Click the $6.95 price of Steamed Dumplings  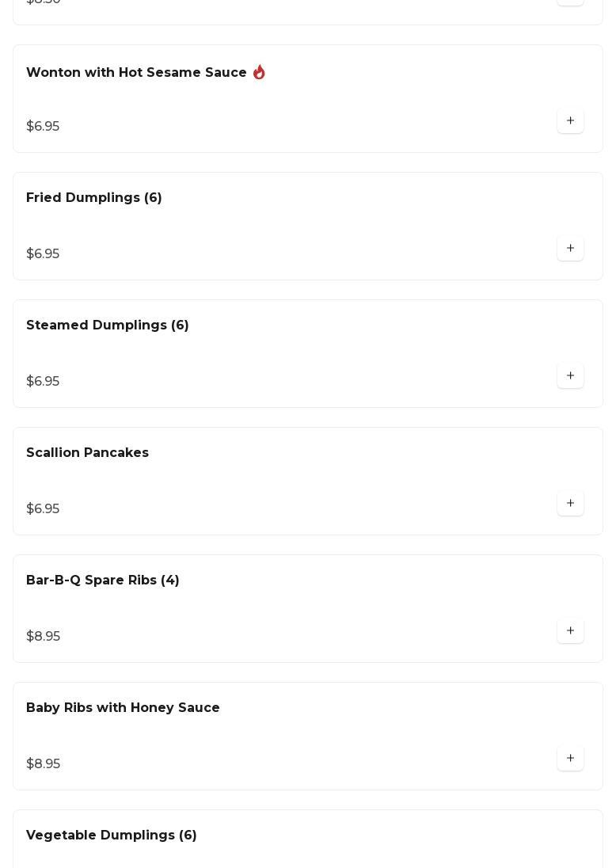tap(43, 382)
